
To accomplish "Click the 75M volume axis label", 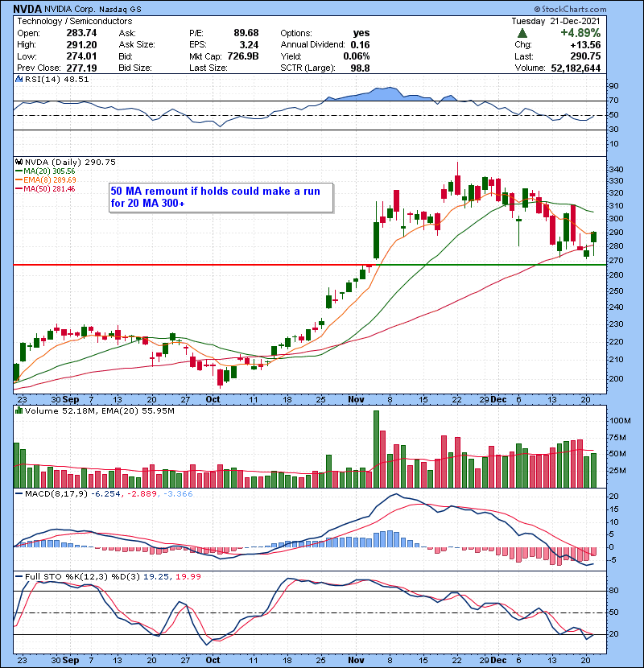I will [617, 438].
